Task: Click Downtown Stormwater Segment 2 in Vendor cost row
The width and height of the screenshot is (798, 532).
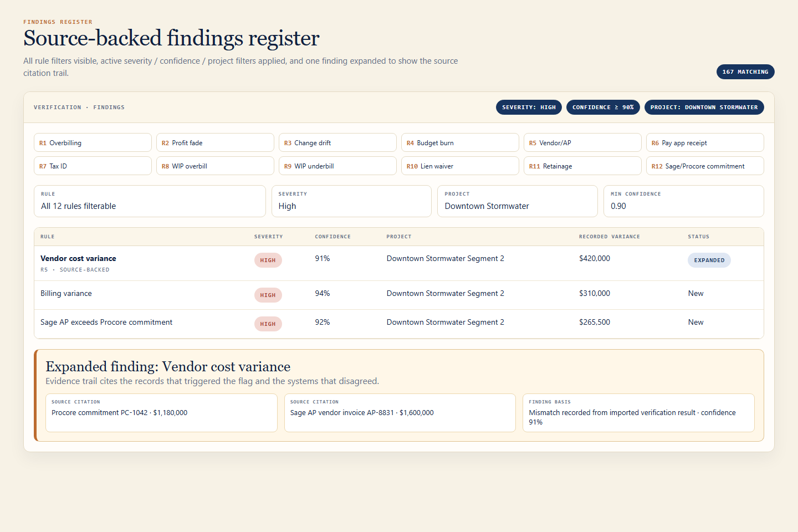Action: point(446,258)
